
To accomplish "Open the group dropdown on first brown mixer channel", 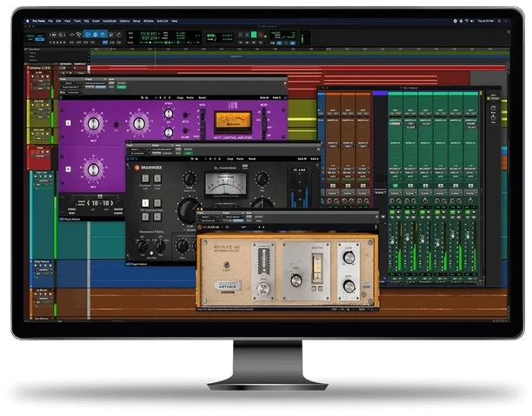I will (x=333, y=193).
